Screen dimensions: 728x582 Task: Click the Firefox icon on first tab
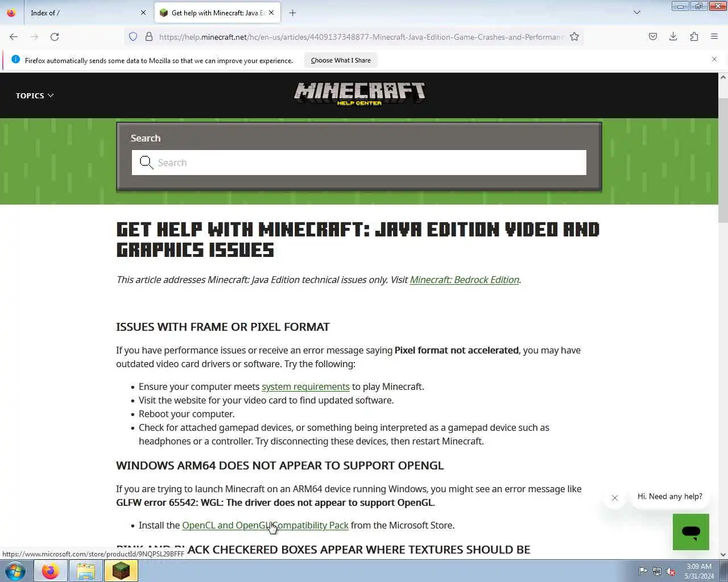(x=11, y=13)
